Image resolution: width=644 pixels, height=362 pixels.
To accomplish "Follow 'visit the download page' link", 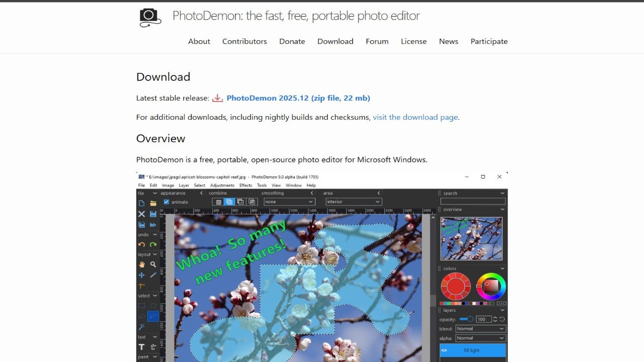I will pos(415,117).
